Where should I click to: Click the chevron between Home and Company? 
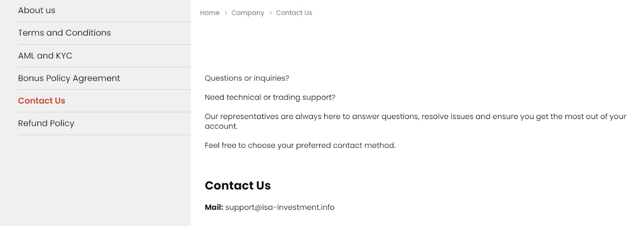point(226,13)
